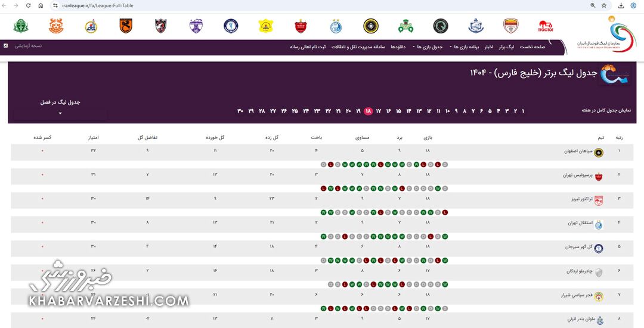Expand the 'جدول بازی ها' menu
Image resolution: width=644 pixels, height=328 pixels.
[x=428, y=47]
